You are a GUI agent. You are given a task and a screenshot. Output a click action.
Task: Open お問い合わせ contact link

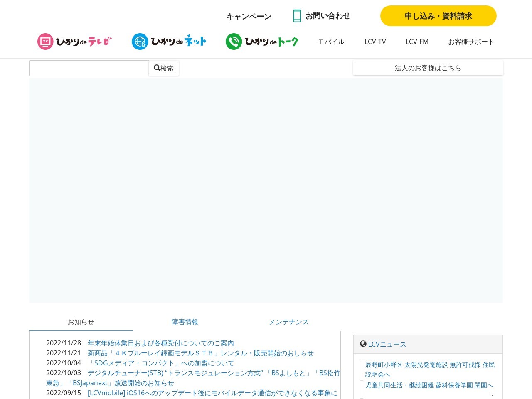[x=328, y=16]
